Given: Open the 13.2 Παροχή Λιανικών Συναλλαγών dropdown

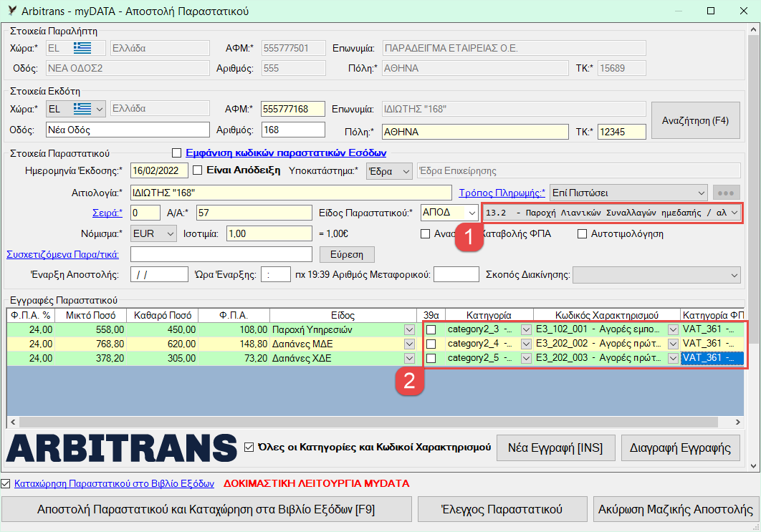Looking at the screenshot, I should 612,213.
